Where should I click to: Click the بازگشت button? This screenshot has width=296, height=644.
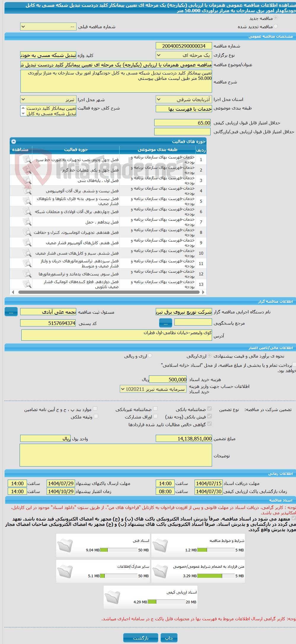[141, 638]
